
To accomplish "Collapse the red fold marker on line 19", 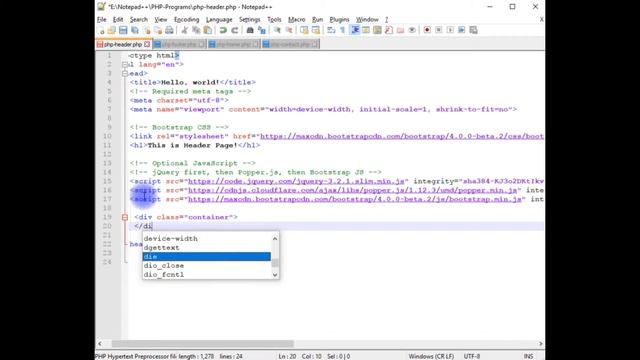I will click(x=125, y=217).
